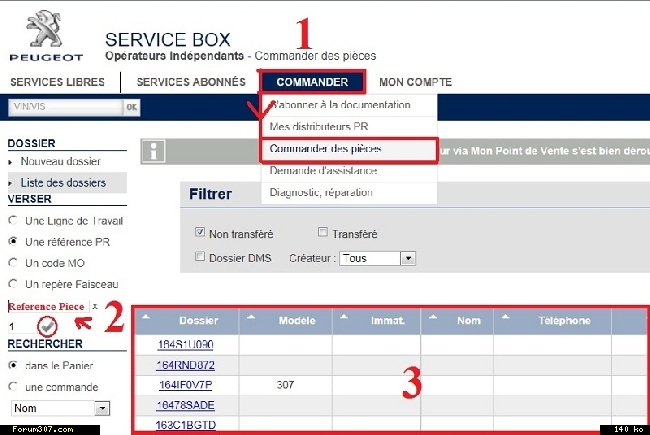
Task: Open dossier 163C1BGTD
Action: coord(185,425)
